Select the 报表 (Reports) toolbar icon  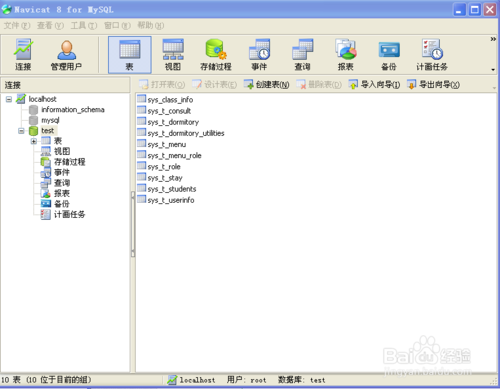tap(345, 55)
